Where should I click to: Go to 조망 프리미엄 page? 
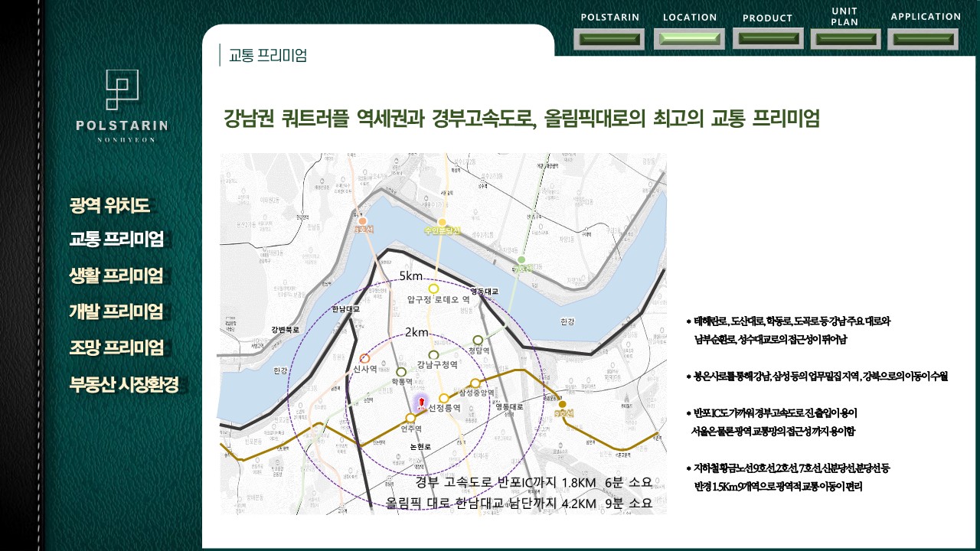116,347
